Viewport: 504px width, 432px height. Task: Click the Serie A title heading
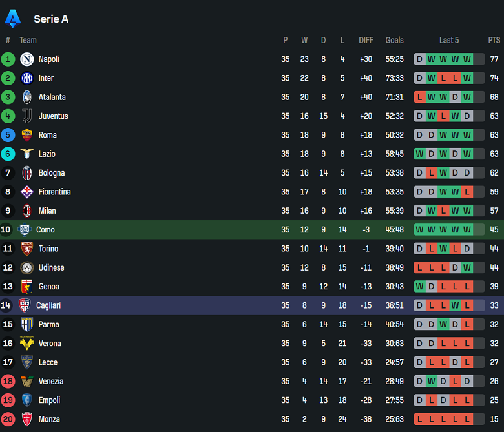[x=51, y=19]
